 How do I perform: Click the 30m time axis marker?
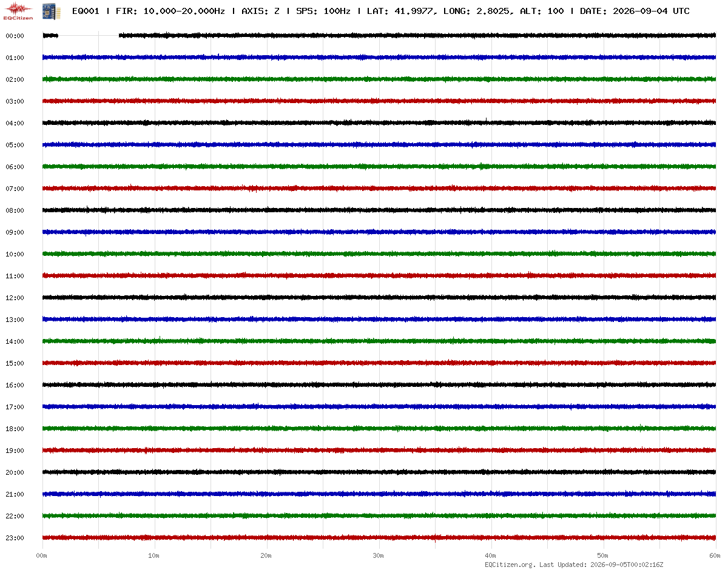(x=379, y=555)
